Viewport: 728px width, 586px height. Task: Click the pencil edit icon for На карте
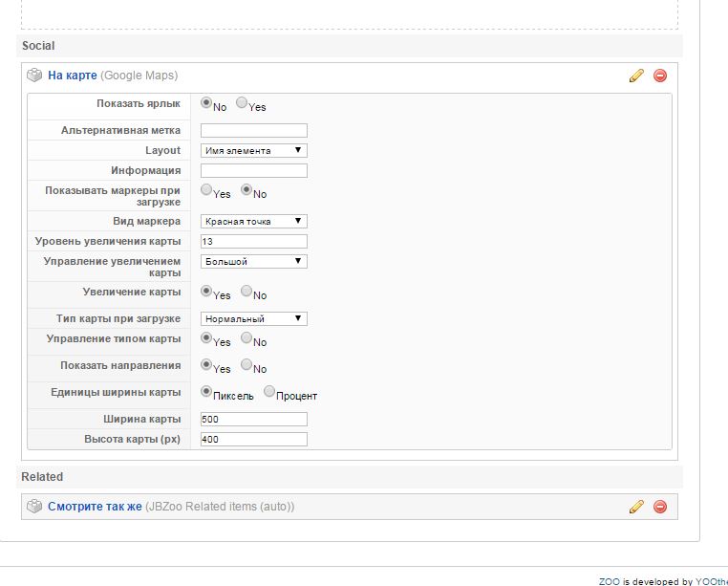pos(636,76)
